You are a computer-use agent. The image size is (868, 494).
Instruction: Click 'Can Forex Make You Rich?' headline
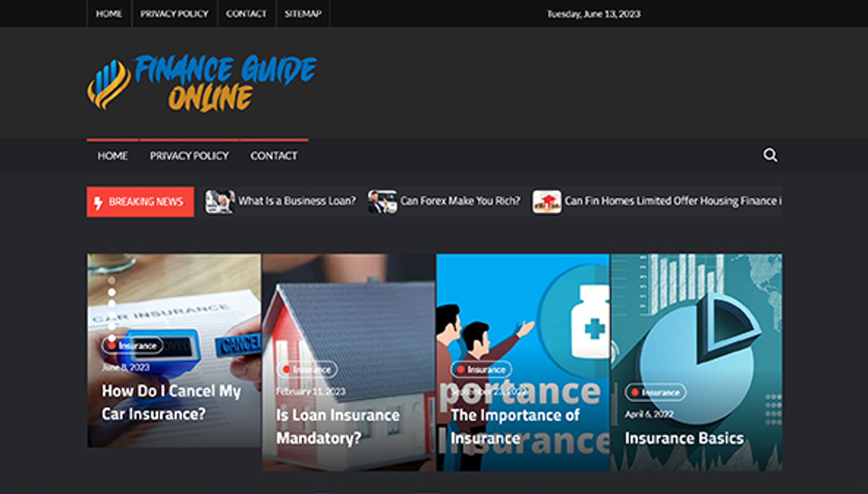(460, 201)
